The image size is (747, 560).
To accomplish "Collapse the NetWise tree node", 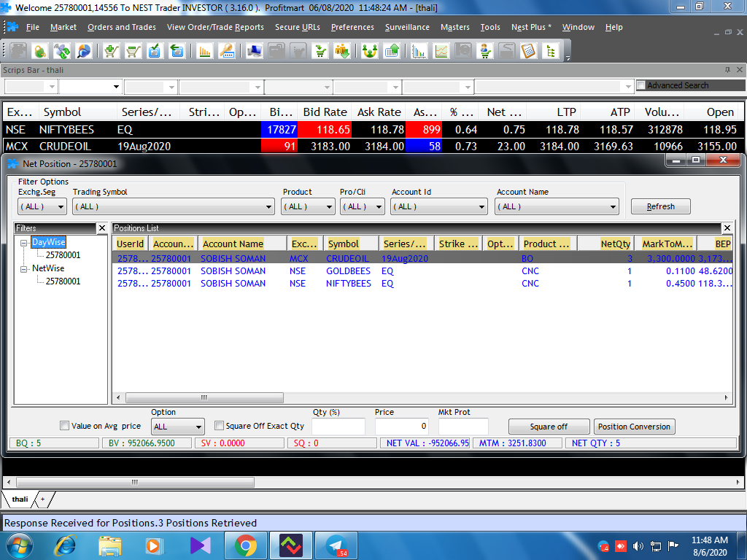I will [x=23, y=269].
